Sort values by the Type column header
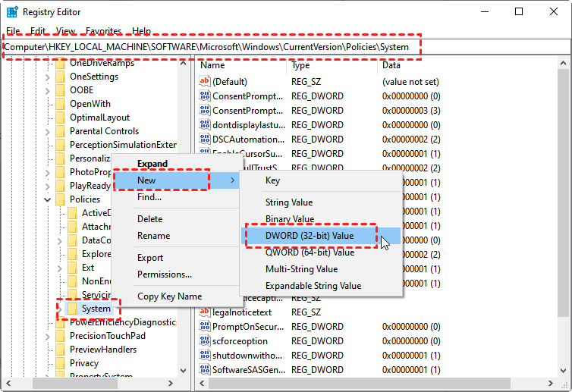 tap(332, 65)
